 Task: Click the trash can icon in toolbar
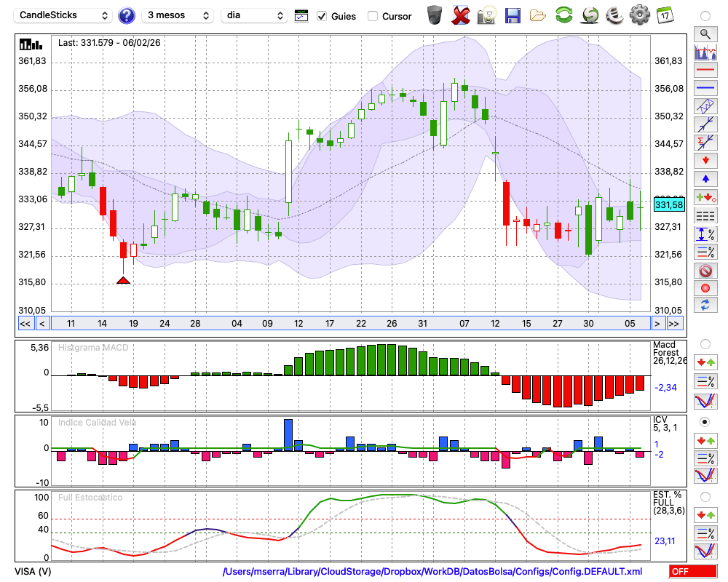point(435,15)
